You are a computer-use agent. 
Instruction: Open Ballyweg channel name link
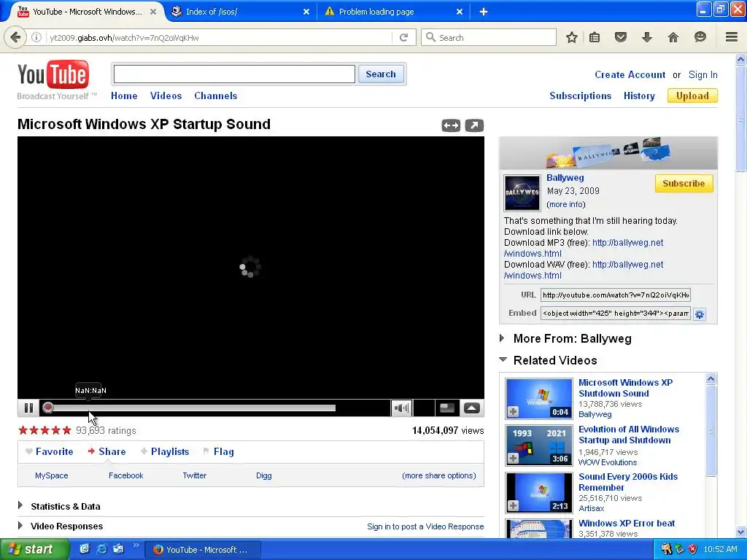565,178
